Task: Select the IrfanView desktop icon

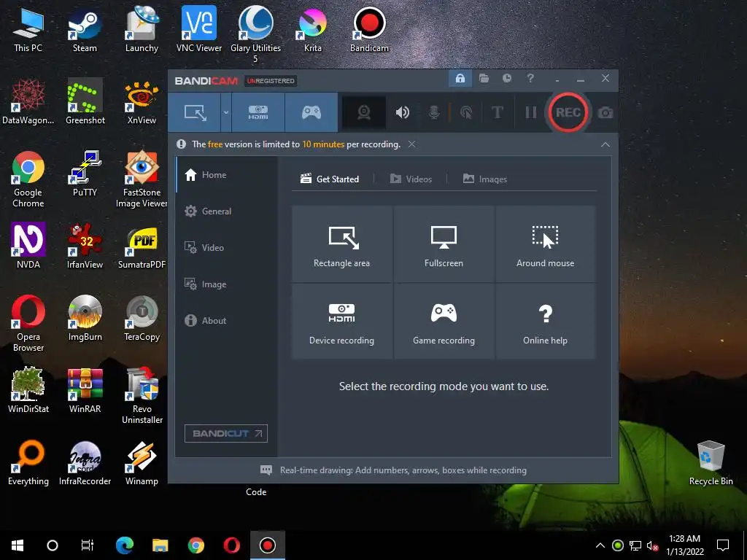Action: [85, 246]
